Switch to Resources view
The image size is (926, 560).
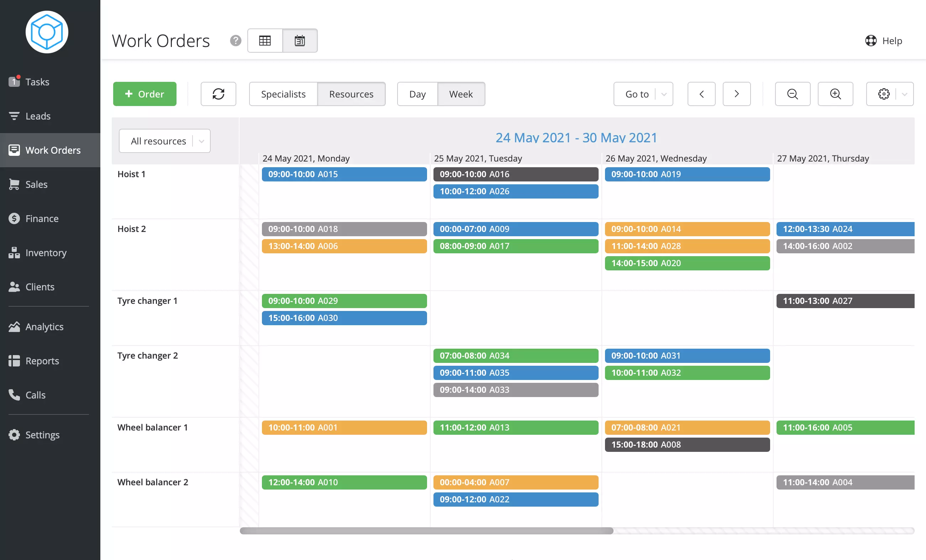[351, 94]
